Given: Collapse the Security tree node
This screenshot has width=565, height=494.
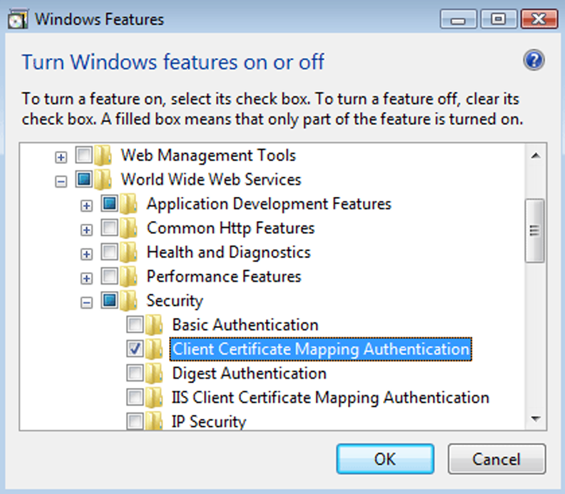Looking at the screenshot, I should pos(86,303).
